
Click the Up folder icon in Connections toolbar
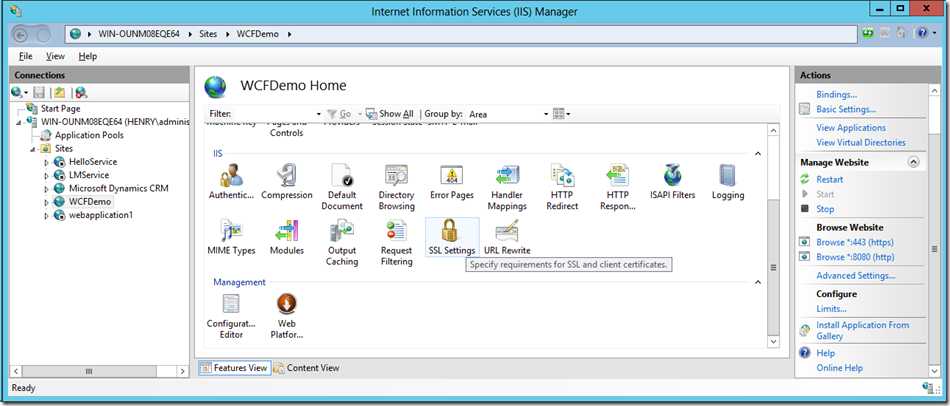click(x=59, y=92)
